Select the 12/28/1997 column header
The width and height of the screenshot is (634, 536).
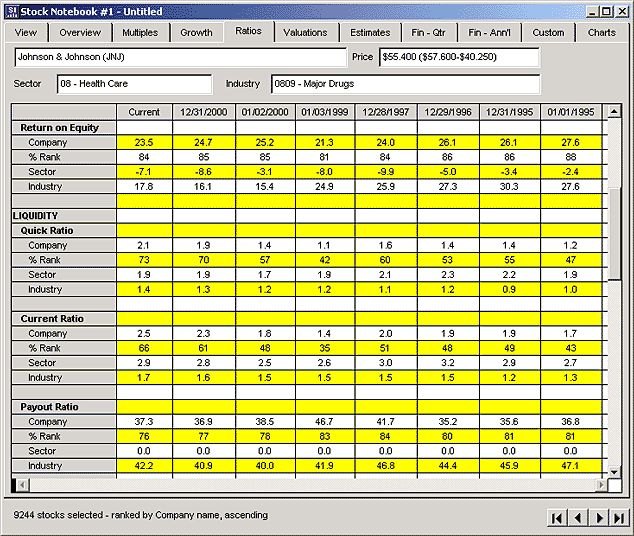(386, 112)
